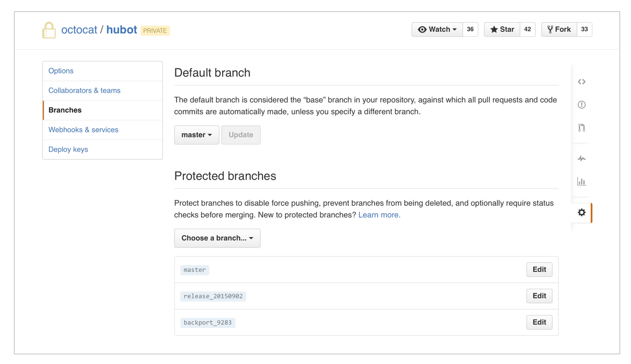Click the release_20150902 branch label

(213, 296)
